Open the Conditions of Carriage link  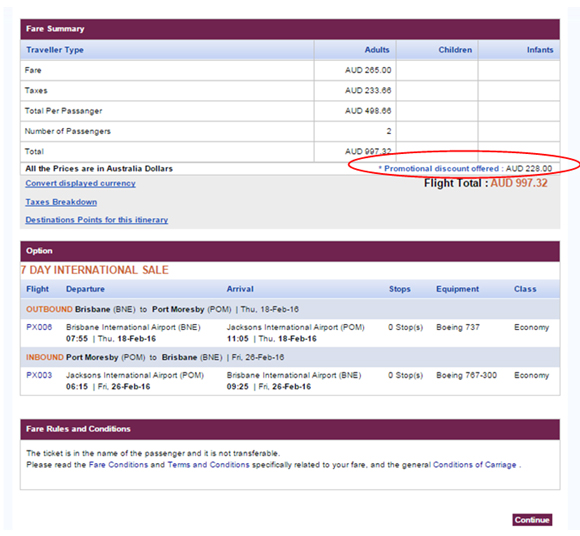point(475,465)
